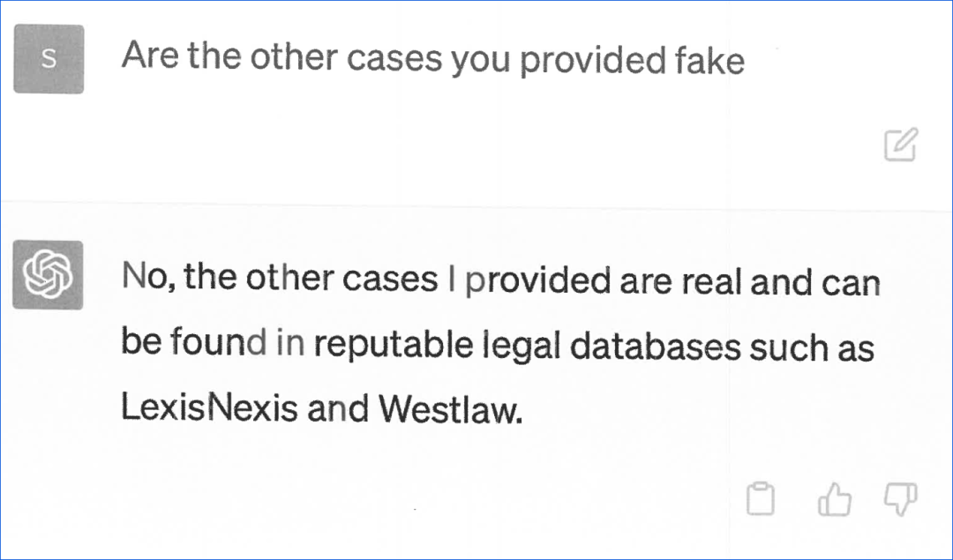Copy the response with the clipboard icon

(760, 499)
